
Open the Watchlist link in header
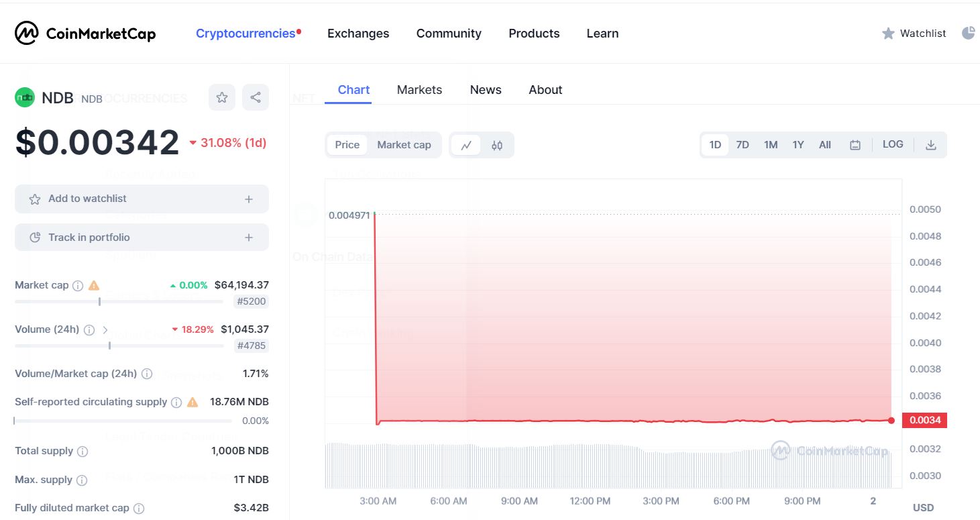click(923, 33)
